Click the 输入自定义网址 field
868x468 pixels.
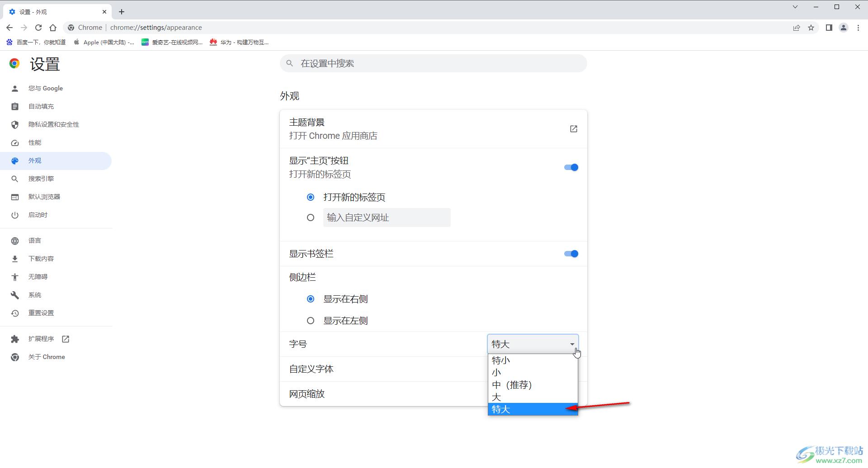pos(387,217)
